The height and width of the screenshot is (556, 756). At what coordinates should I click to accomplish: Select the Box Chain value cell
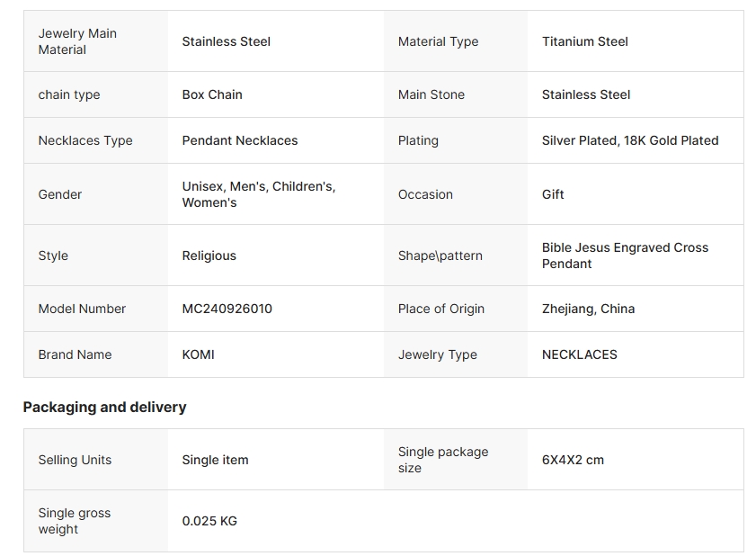pos(212,94)
